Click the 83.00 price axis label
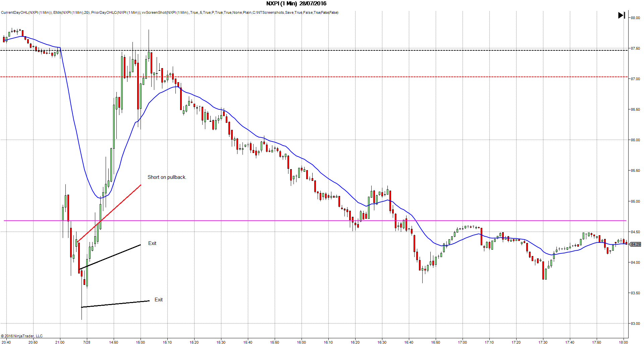Viewport: 644px width, 347px height. point(635,324)
